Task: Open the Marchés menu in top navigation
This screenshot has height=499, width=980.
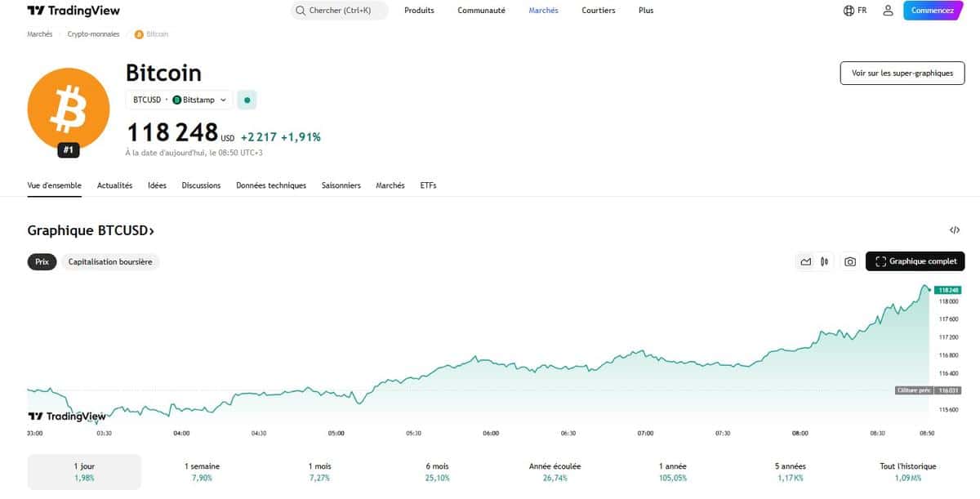Action: [x=543, y=11]
